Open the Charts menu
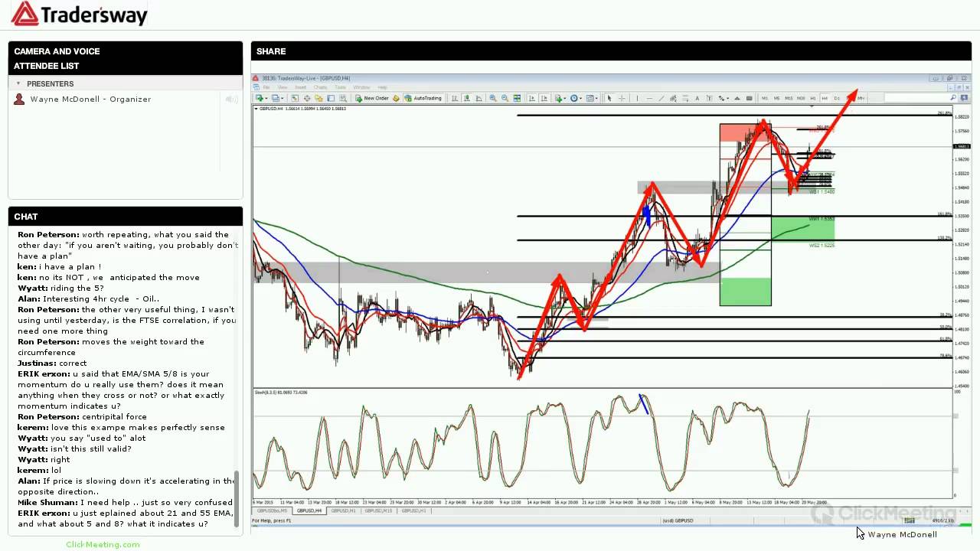Viewport: 980px width, 551px height. coord(320,87)
